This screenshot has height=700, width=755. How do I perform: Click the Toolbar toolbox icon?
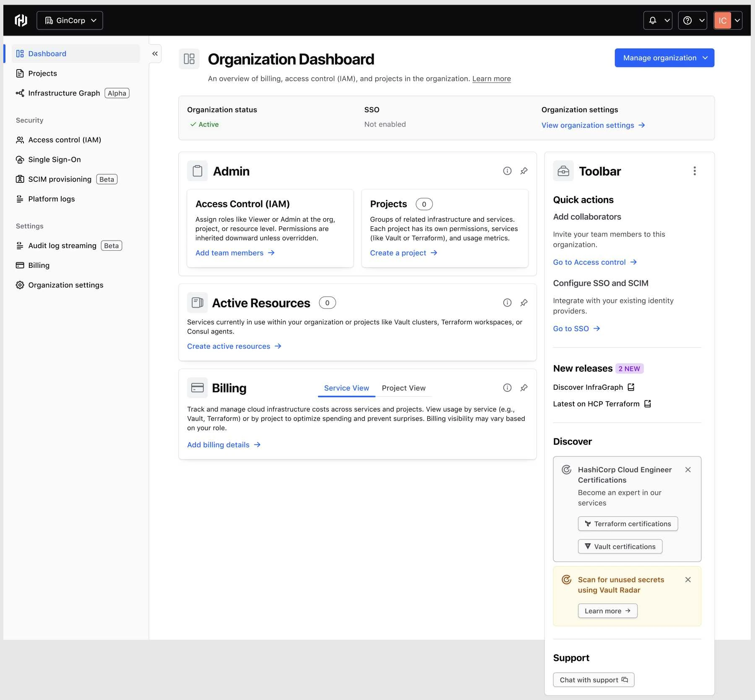pyautogui.click(x=563, y=171)
